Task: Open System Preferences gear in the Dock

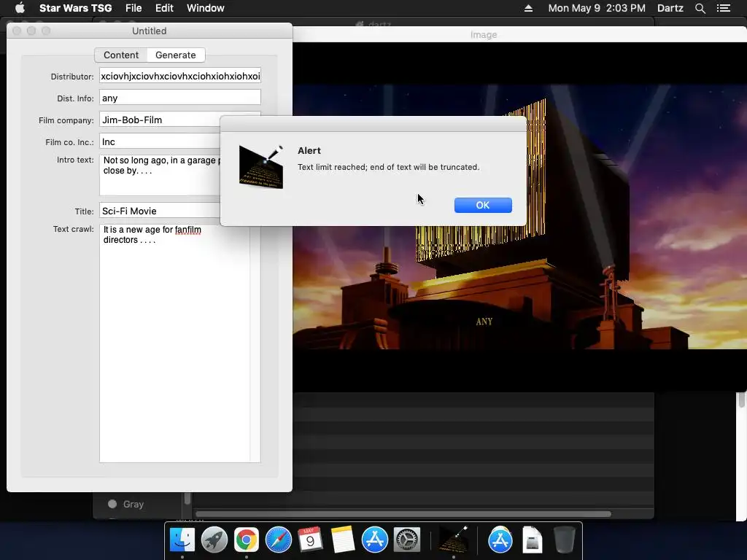Action: [407, 540]
